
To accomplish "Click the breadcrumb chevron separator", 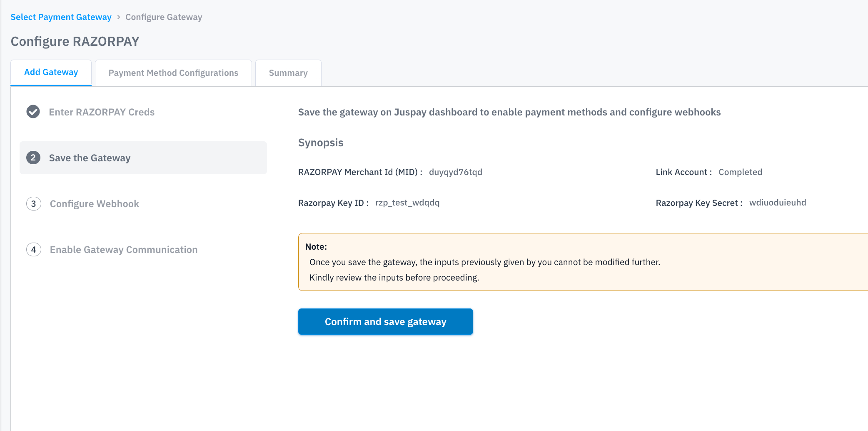I will pyautogui.click(x=119, y=17).
